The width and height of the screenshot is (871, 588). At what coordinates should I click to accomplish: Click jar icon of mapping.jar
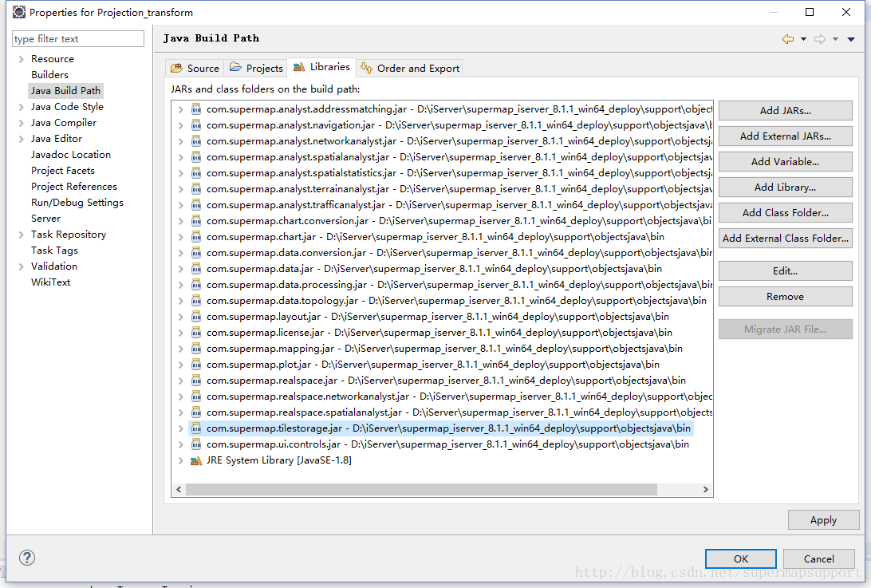[196, 349]
